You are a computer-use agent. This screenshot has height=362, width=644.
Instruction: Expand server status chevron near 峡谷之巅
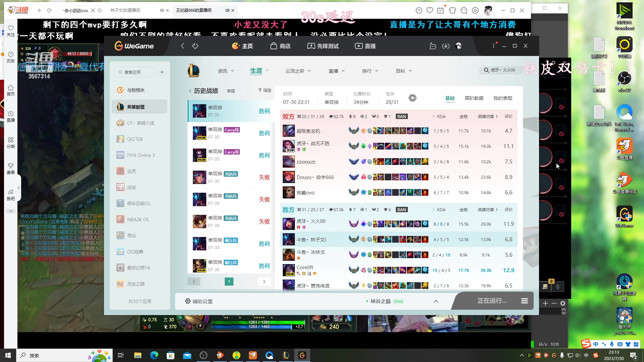[x=436, y=301]
